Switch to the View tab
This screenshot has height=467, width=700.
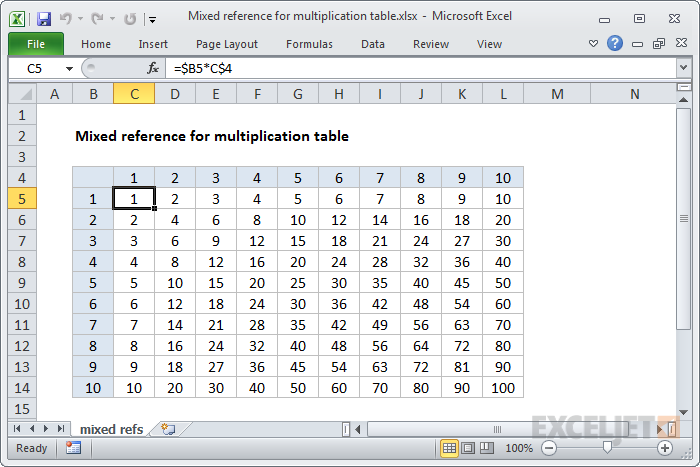pos(489,44)
